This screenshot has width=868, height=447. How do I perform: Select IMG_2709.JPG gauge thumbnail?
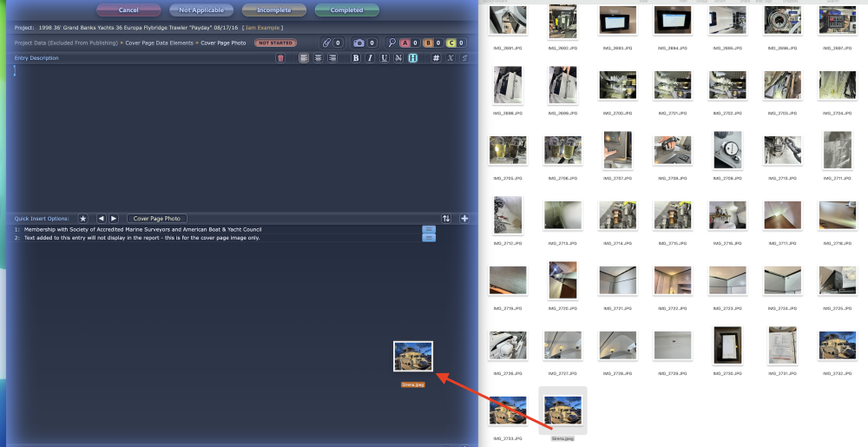(x=727, y=150)
